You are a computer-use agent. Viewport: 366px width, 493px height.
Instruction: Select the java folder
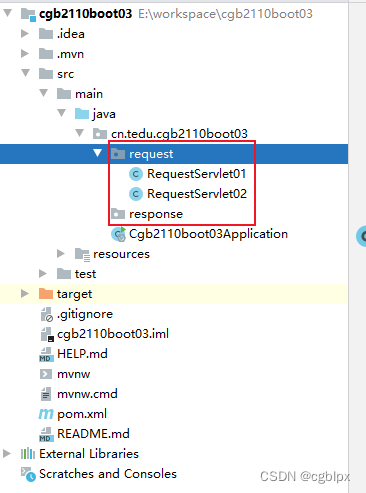(104, 114)
